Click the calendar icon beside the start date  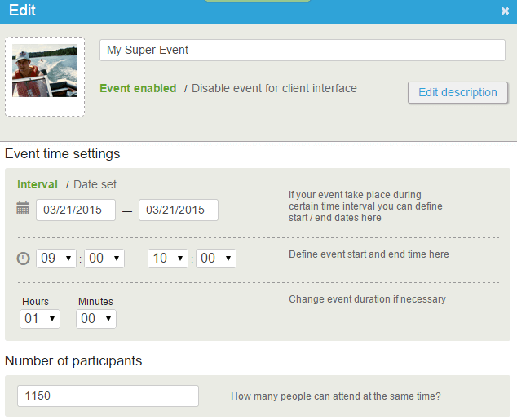[x=23, y=208]
